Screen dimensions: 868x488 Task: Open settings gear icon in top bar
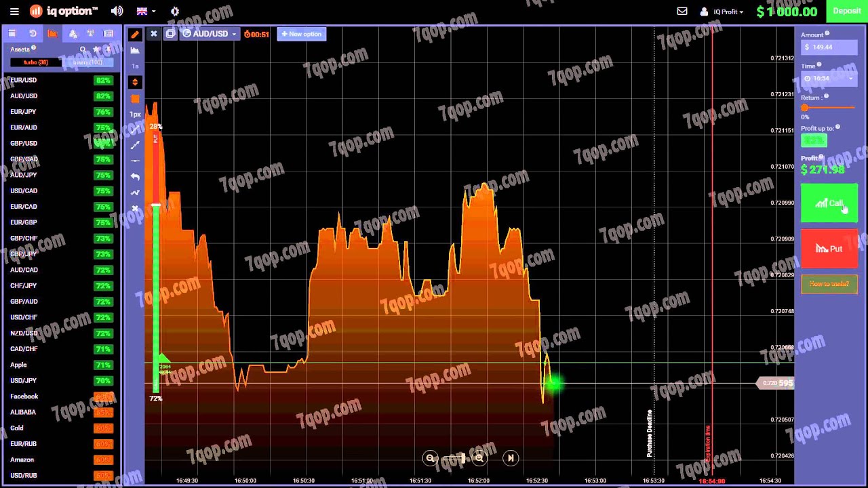[x=175, y=11]
